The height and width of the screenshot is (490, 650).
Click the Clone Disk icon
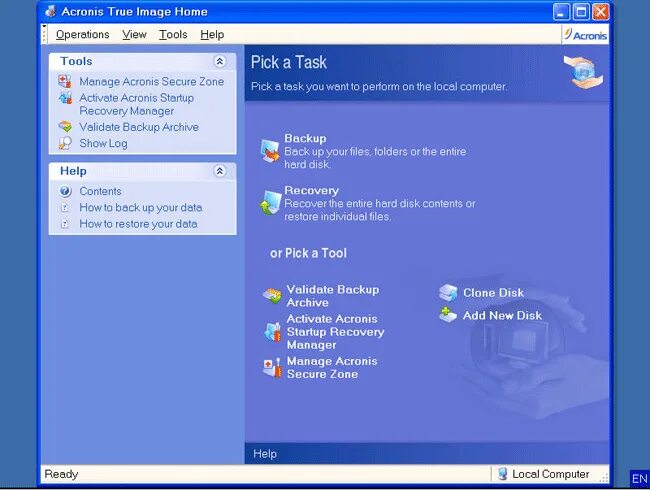(448, 293)
